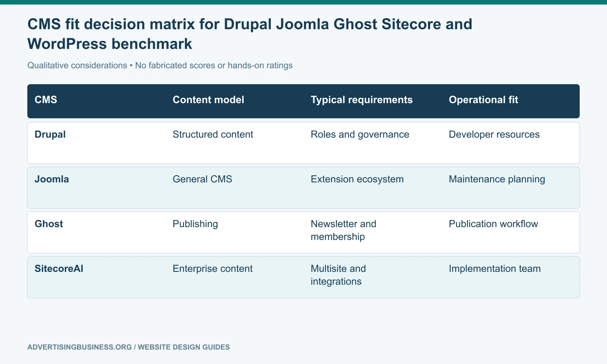The width and height of the screenshot is (607, 364).
Task: Click the Publication workflow cell
Action: [493, 224]
